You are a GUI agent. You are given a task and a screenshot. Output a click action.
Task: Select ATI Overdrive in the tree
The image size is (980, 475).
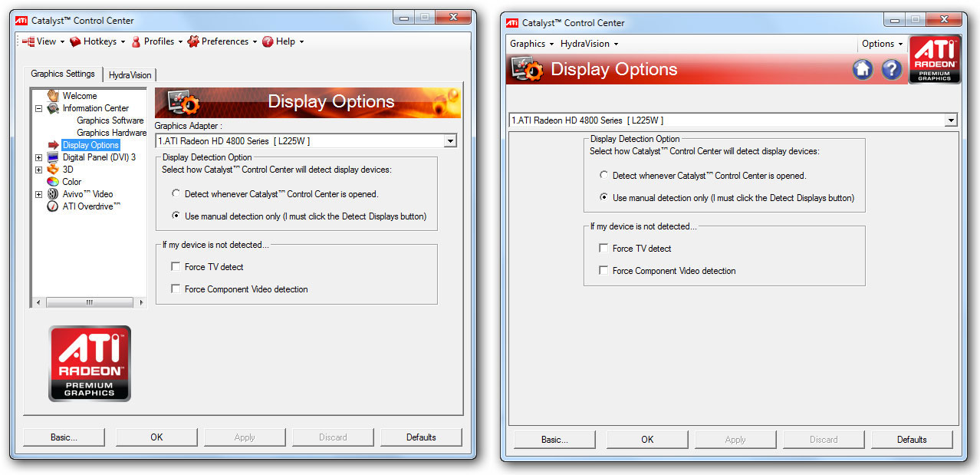tap(92, 206)
